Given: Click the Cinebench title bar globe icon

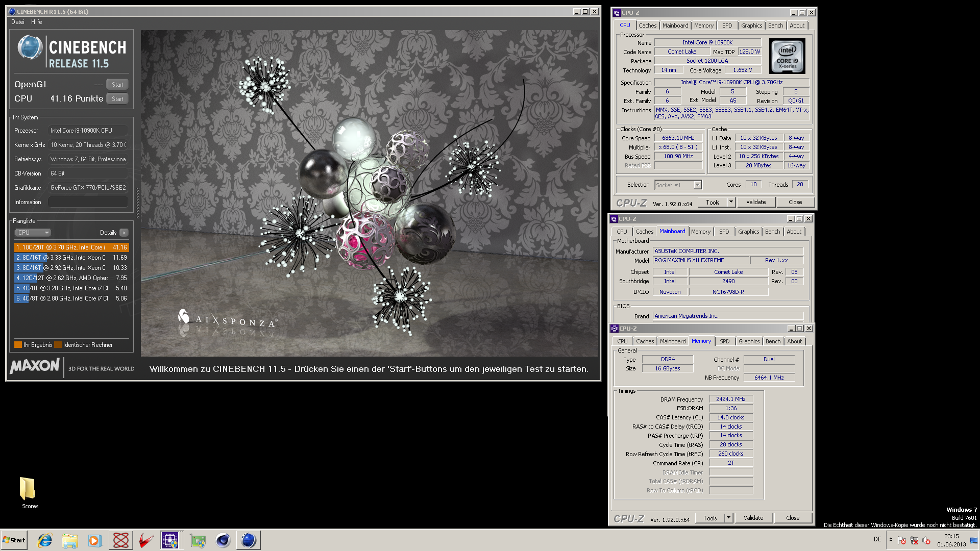Looking at the screenshot, I should tap(12, 11).
